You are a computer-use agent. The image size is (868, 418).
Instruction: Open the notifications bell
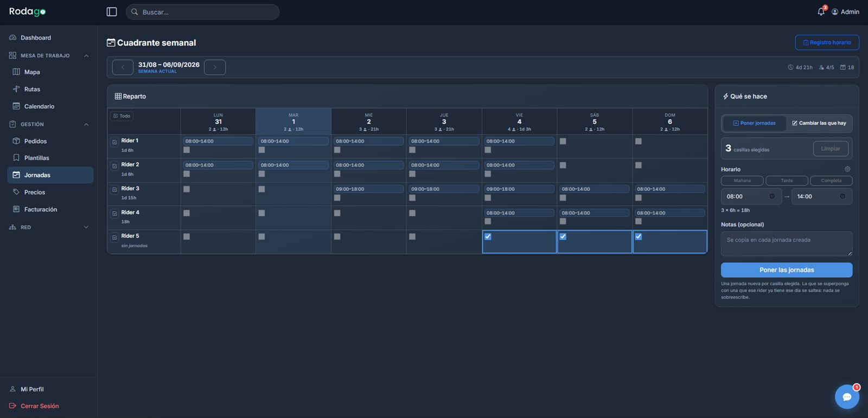click(821, 11)
